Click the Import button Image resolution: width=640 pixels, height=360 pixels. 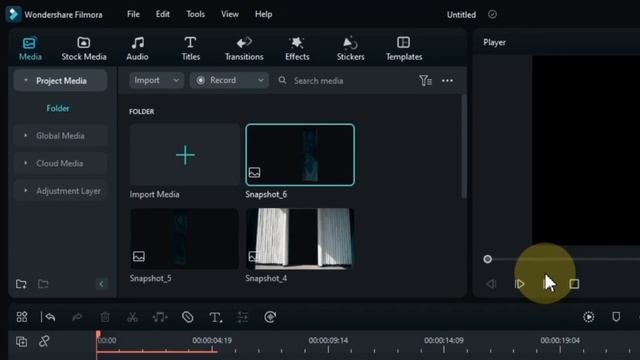tap(147, 80)
